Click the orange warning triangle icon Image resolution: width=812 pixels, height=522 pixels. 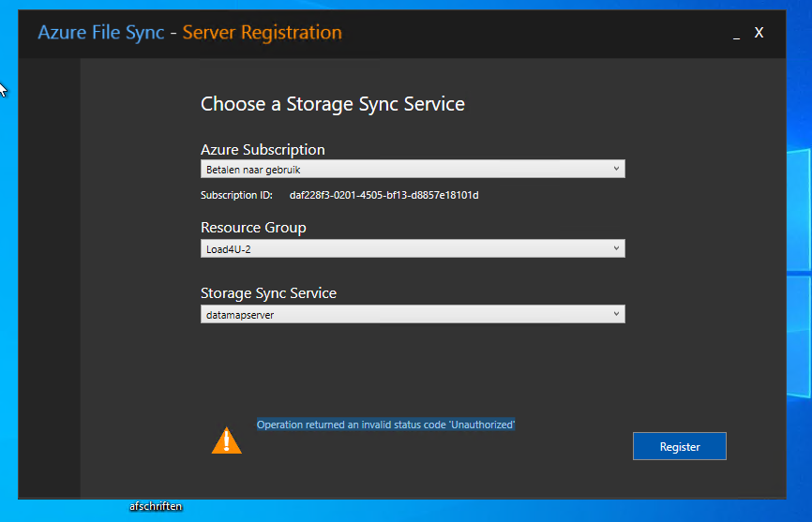(227, 440)
